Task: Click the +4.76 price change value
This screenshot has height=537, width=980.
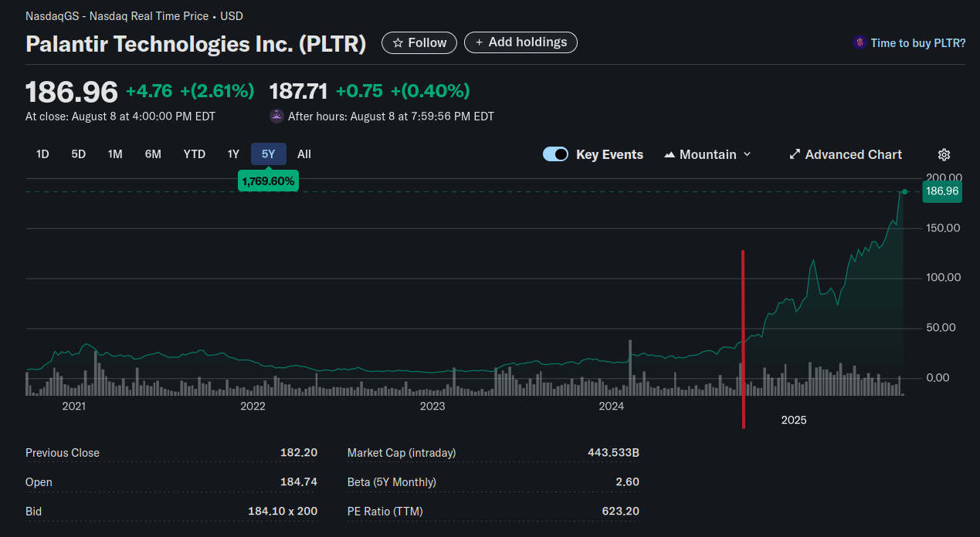Action: click(x=149, y=91)
